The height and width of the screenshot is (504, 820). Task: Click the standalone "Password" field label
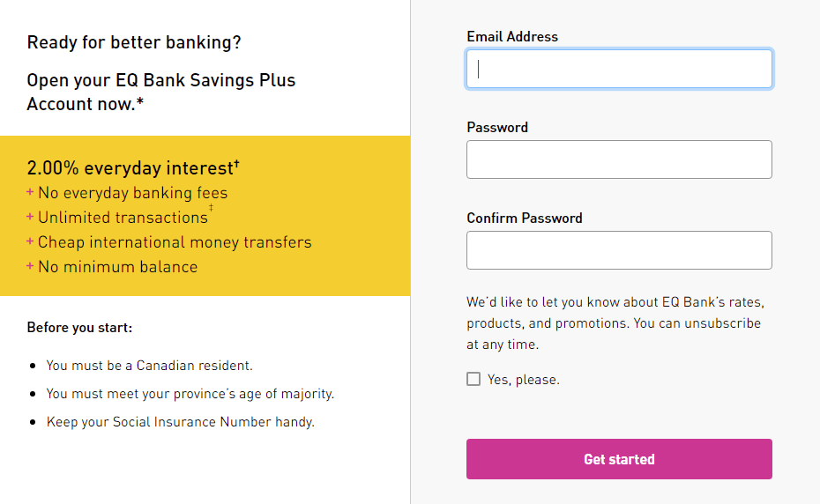coord(497,128)
